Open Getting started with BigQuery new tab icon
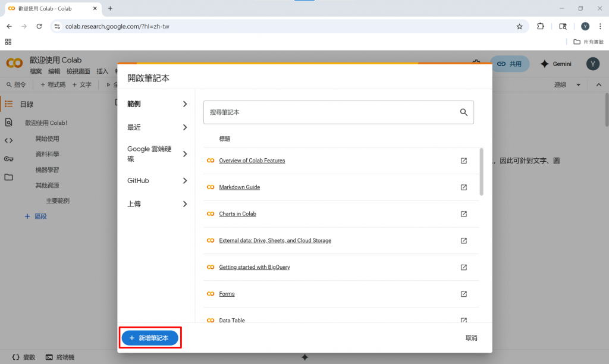 (x=464, y=267)
